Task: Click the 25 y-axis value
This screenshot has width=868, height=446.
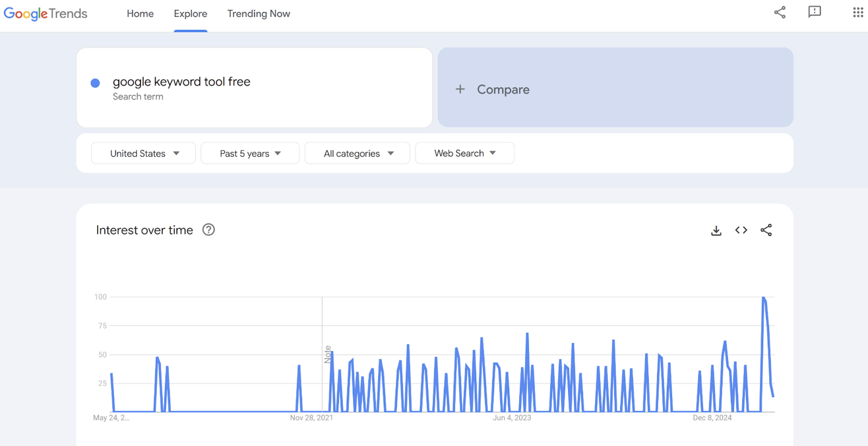Action: click(x=102, y=383)
